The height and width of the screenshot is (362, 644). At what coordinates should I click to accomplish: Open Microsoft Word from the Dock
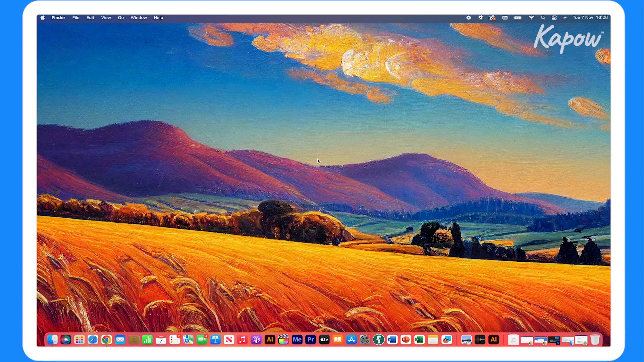pyautogui.click(x=392, y=340)
